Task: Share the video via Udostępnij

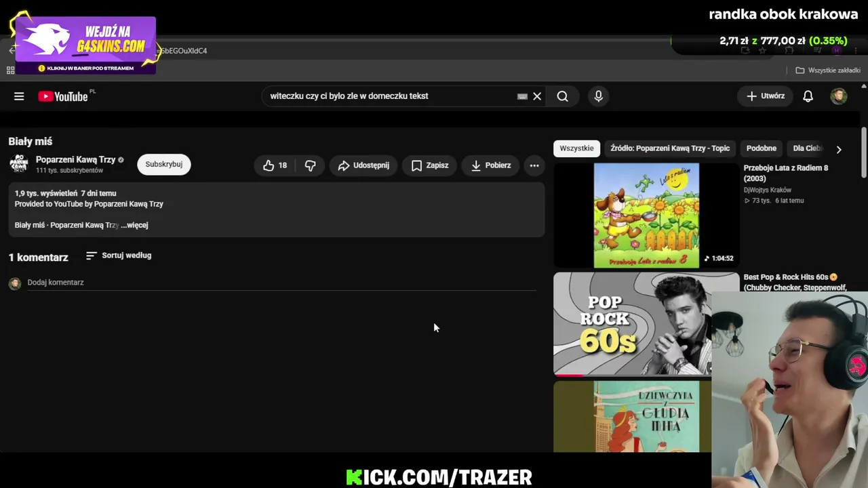Action: (x=363, y=165)
